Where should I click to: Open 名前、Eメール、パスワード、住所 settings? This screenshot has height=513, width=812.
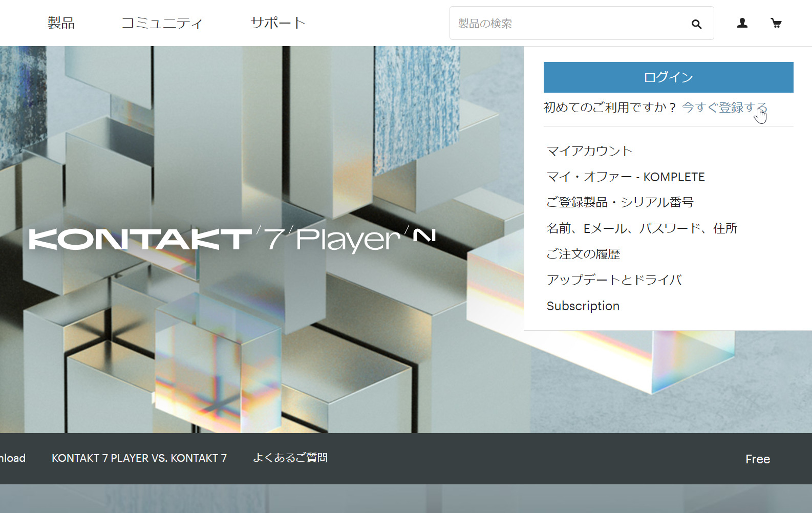point(642,228)
